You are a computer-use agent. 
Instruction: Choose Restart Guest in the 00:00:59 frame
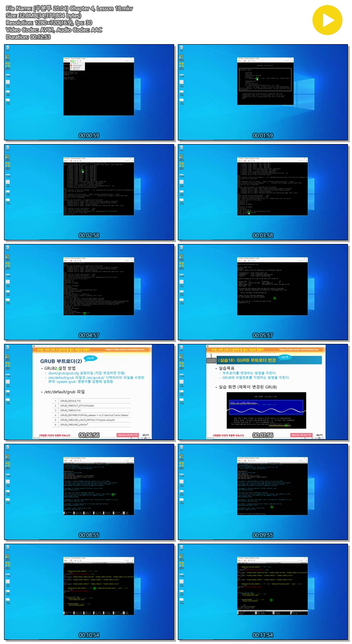pyautogui.click(x=75, y=69)
